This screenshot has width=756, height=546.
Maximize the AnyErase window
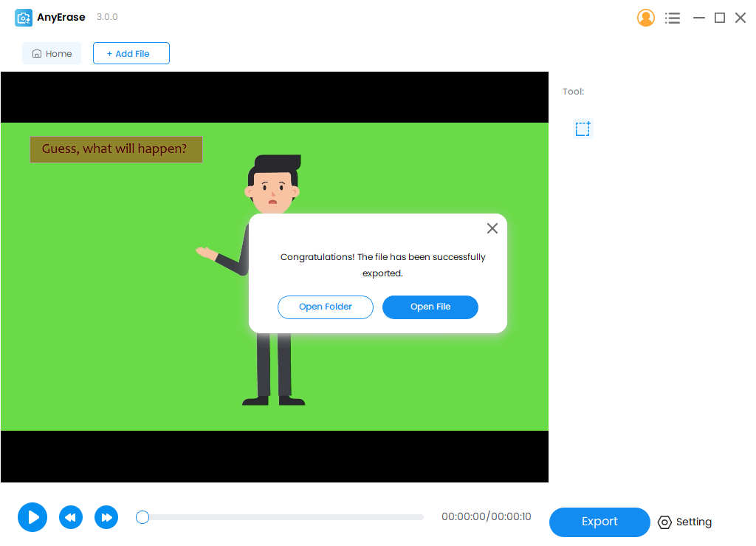pos(719,18)
